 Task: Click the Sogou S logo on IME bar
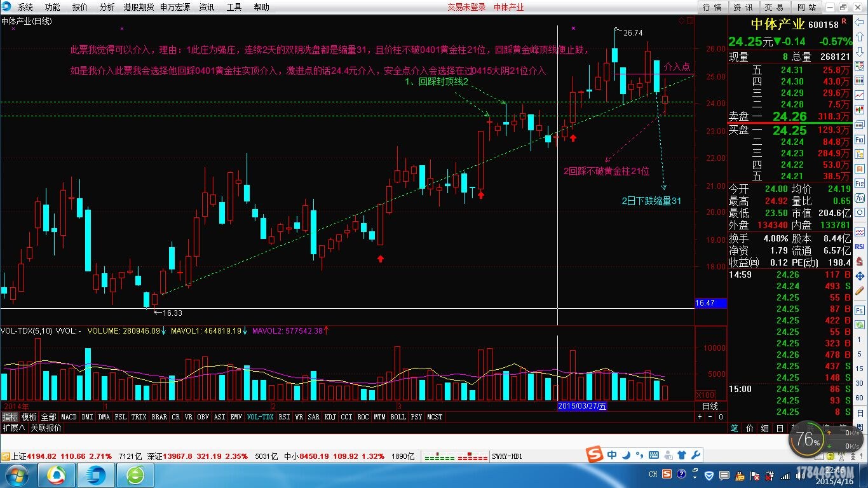(x=595, y=454)
